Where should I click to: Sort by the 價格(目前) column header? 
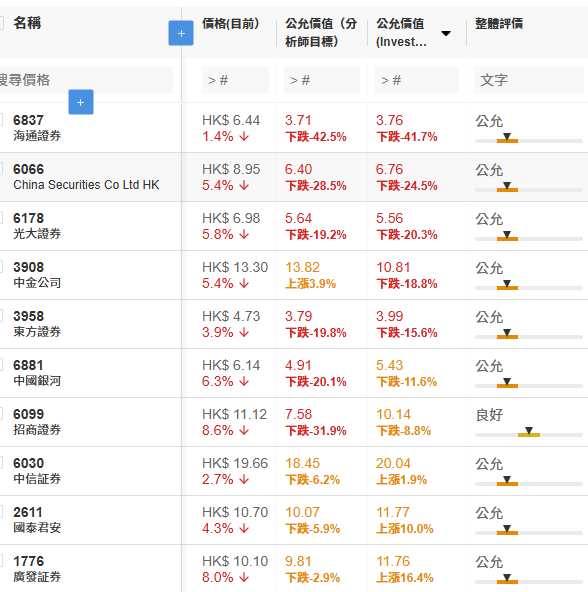point(230,24)
